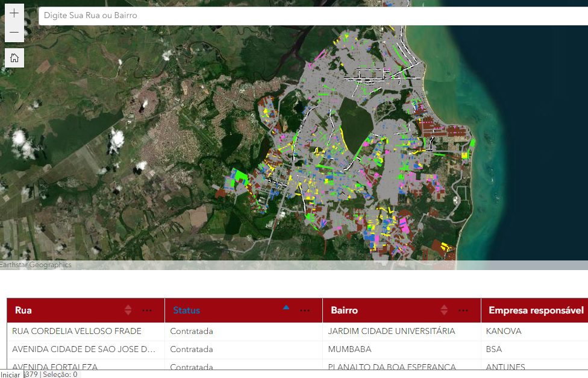Zoom in on the map

[14, 13]
